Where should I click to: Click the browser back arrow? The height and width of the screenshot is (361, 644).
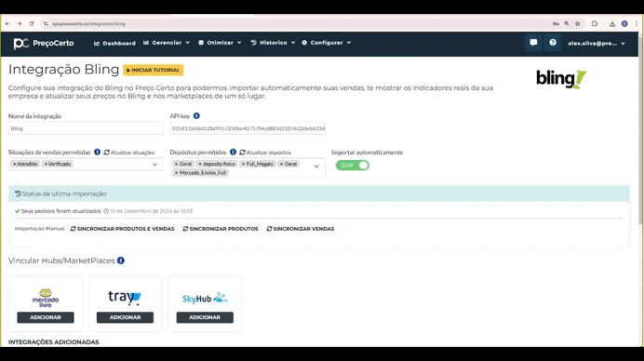(x=7, y=24)
